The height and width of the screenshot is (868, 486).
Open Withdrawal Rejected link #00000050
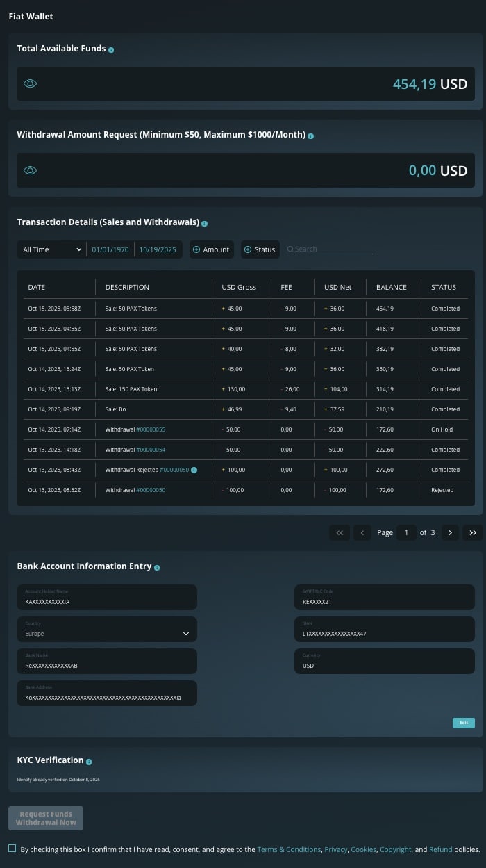[174, 470]
